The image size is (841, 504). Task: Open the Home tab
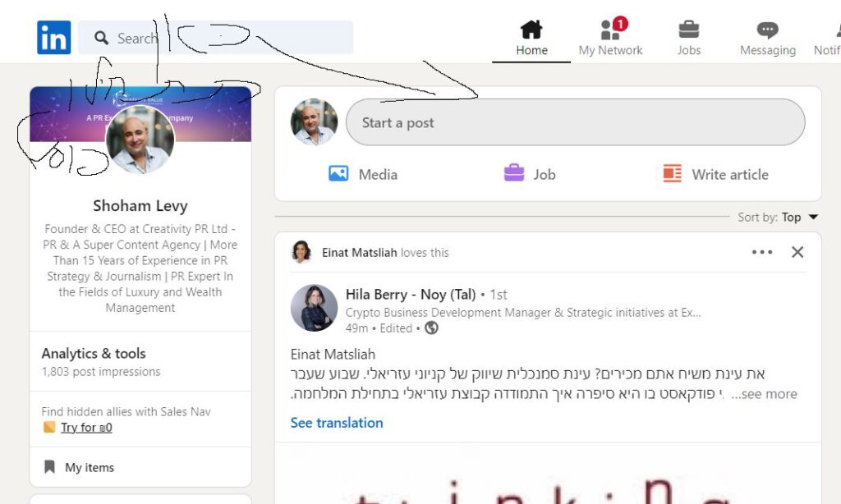click(531, 39)
